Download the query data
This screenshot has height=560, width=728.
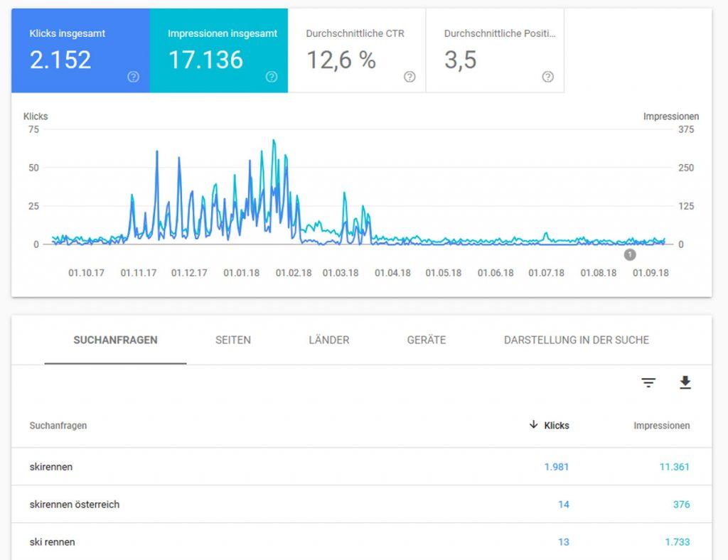pos(685,382)
